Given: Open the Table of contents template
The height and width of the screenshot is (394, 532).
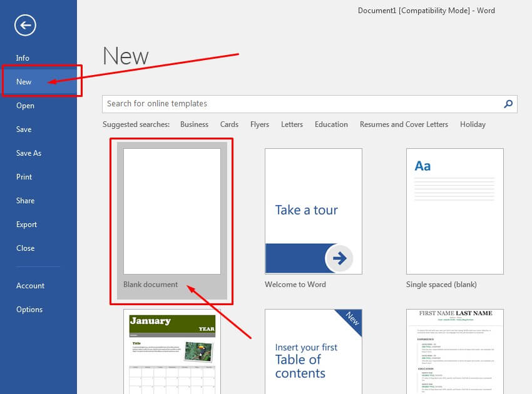Looking at the screenshot, I should pyautogui.click(x=313, y=350).
